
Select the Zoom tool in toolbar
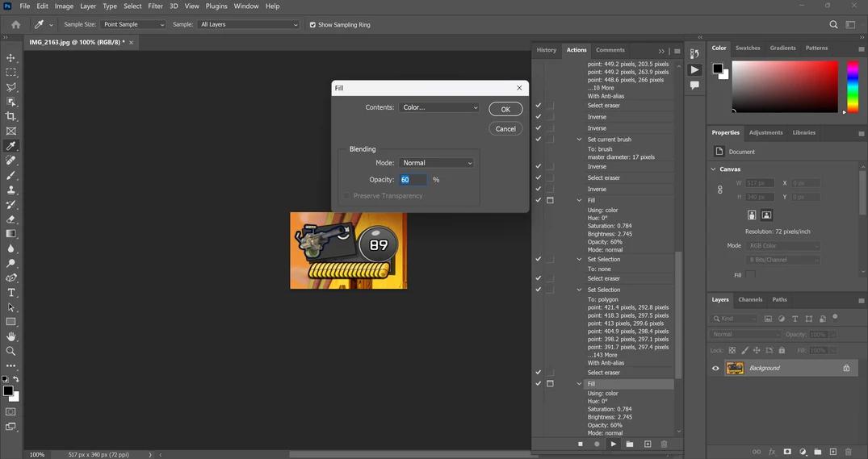click(11, 351)
